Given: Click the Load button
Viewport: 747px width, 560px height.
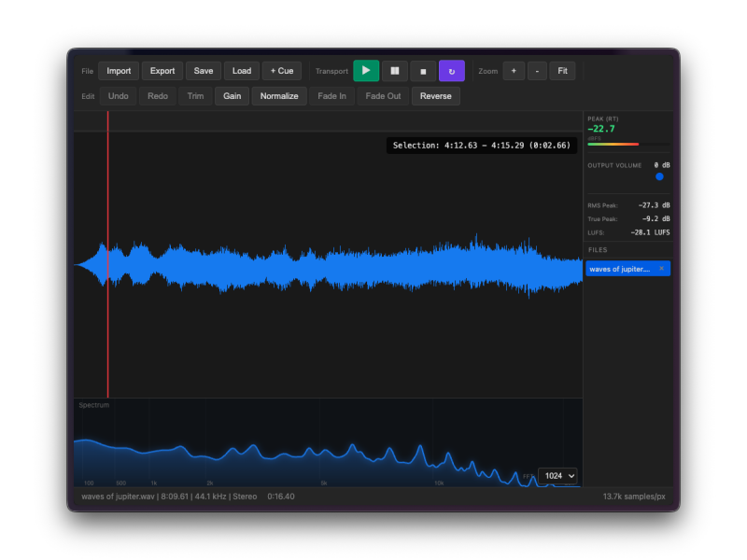Looking at the screenshot, I should 242,71.
